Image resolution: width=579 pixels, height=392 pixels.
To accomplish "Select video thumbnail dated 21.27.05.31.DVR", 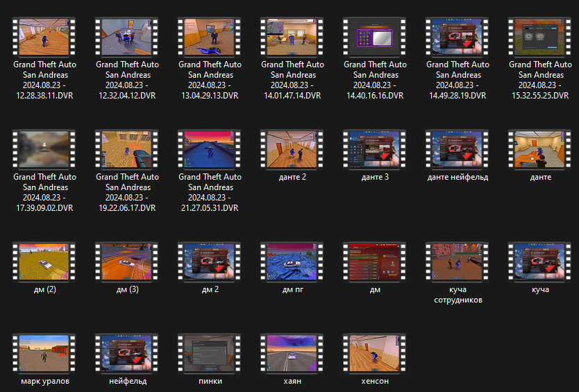I will 210,149.
